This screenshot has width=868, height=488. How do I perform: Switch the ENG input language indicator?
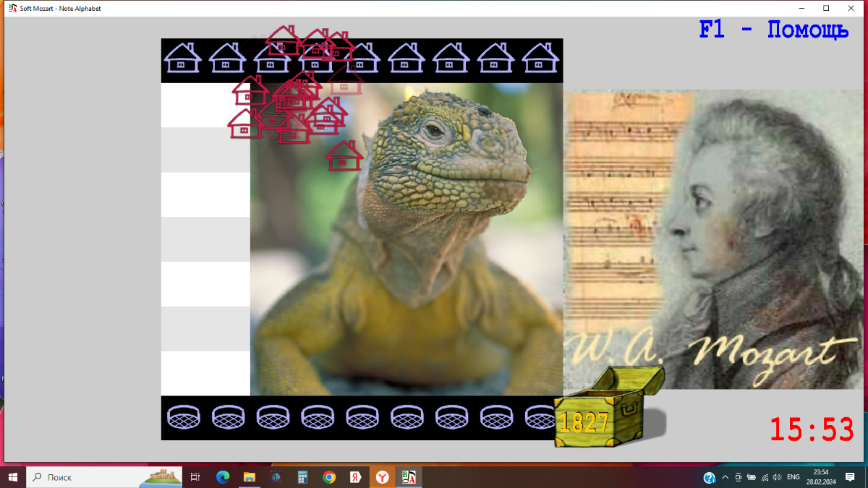[793, 477]
